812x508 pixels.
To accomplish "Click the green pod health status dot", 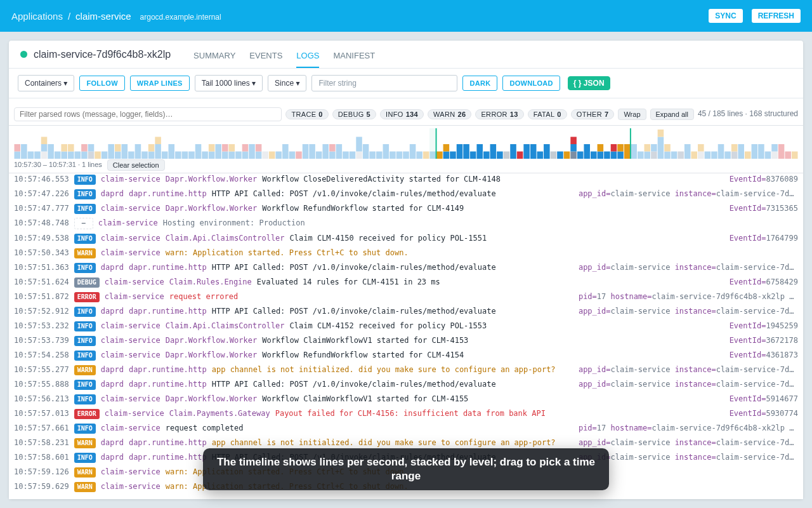I will pos(24,55).
